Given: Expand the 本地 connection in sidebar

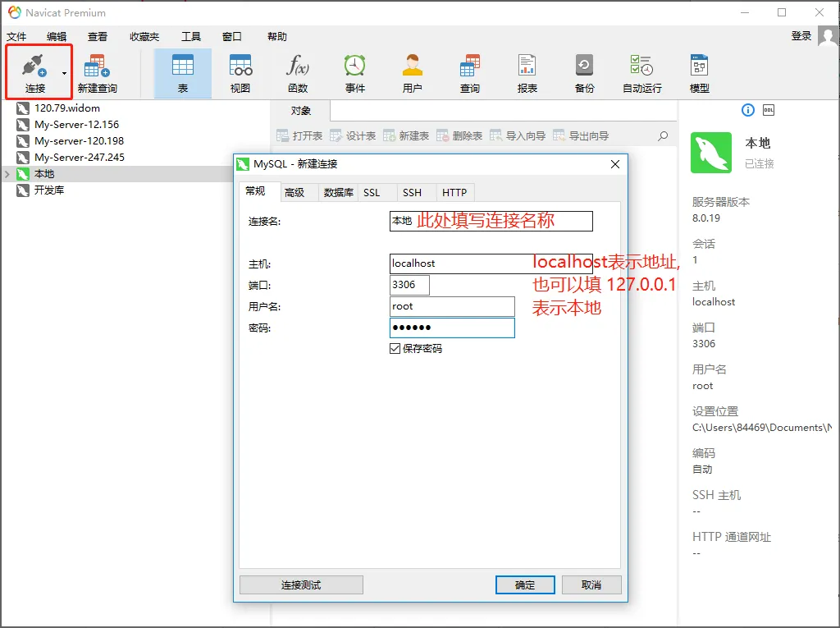Looking at the screenshot, I should pos(7,173).
